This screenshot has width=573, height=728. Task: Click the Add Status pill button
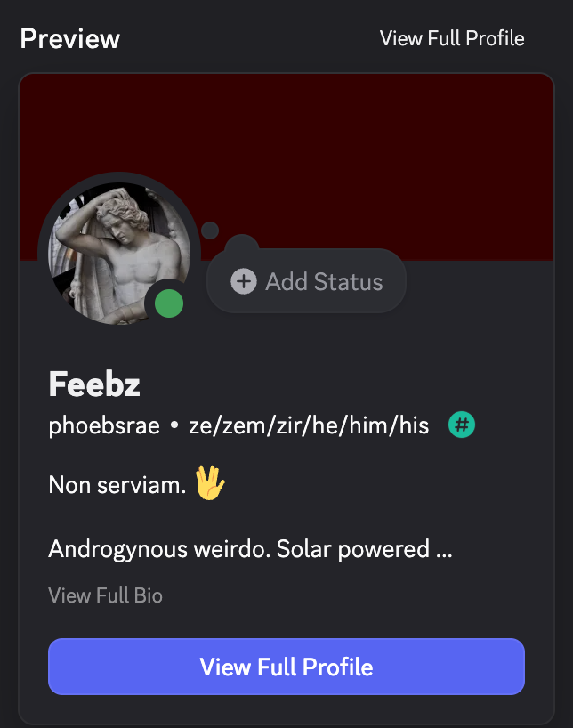306,280
